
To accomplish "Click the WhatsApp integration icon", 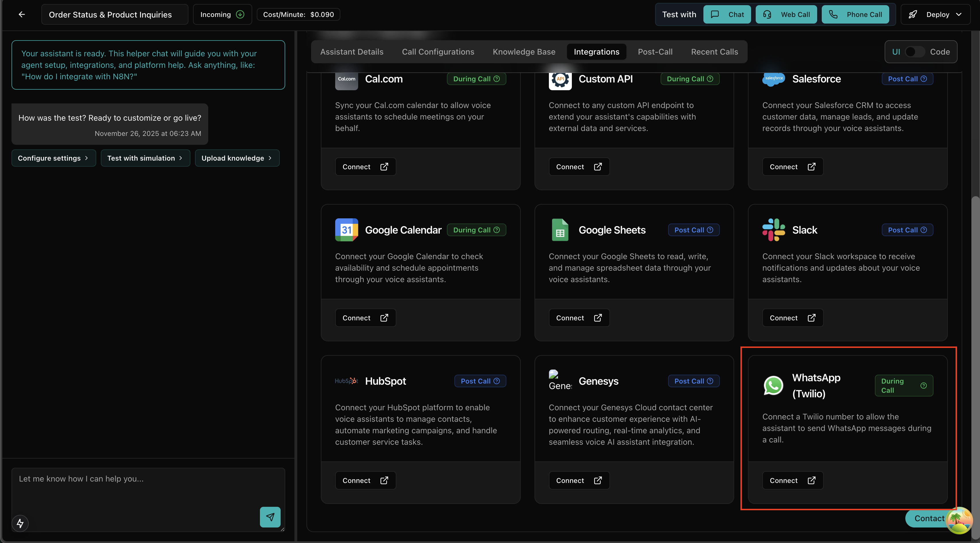I will [773, 386].
